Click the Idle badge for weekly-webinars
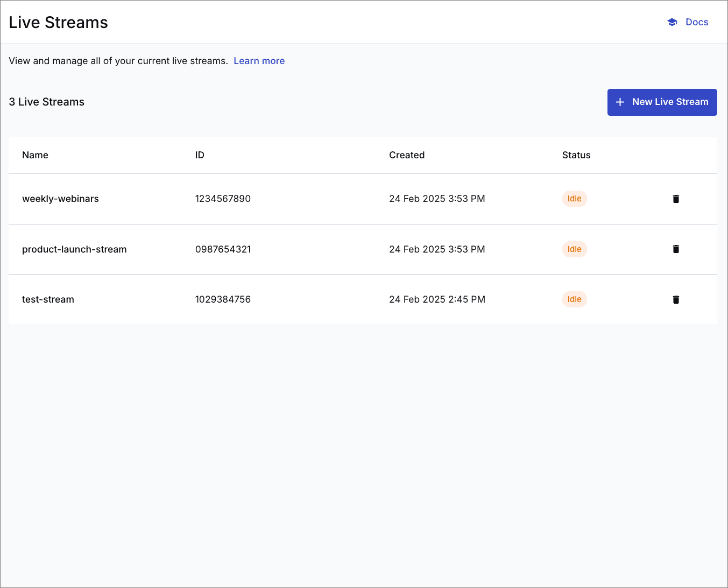The image size is (728, 588). coord(574,199)
